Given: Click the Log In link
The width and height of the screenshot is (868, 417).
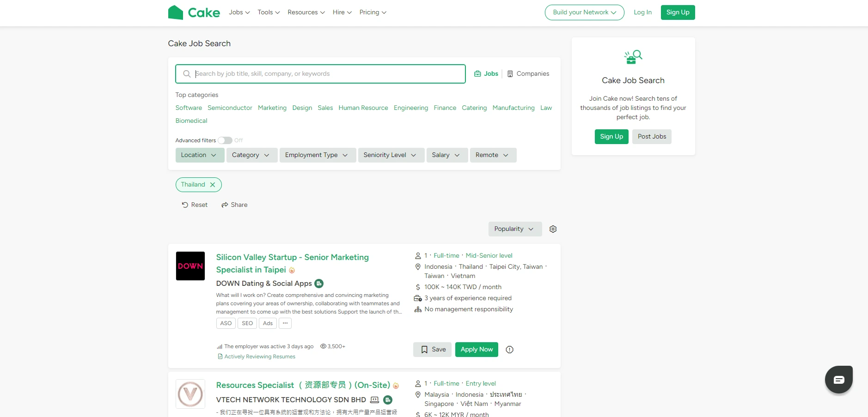Looking at the screenshot, I should (642, 12).
